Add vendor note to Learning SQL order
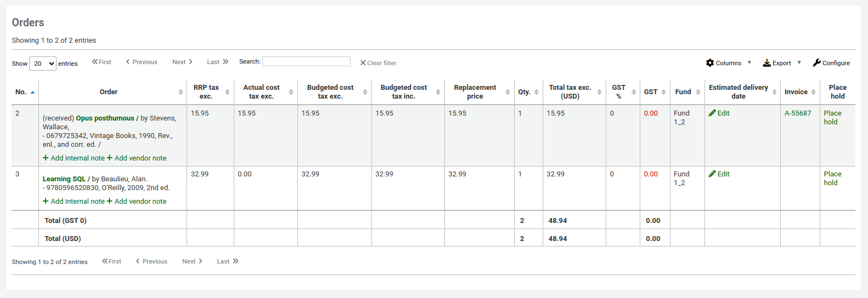 137,202
